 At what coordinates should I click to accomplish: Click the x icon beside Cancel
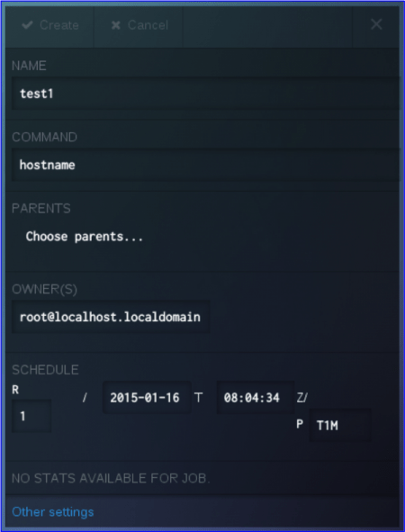coord(116,25)
